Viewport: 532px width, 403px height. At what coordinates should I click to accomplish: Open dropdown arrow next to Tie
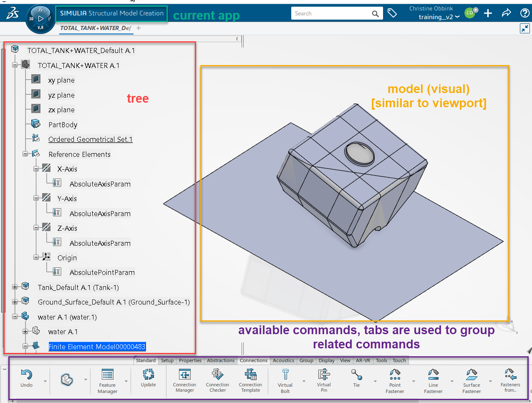click(x=375, y=381)
